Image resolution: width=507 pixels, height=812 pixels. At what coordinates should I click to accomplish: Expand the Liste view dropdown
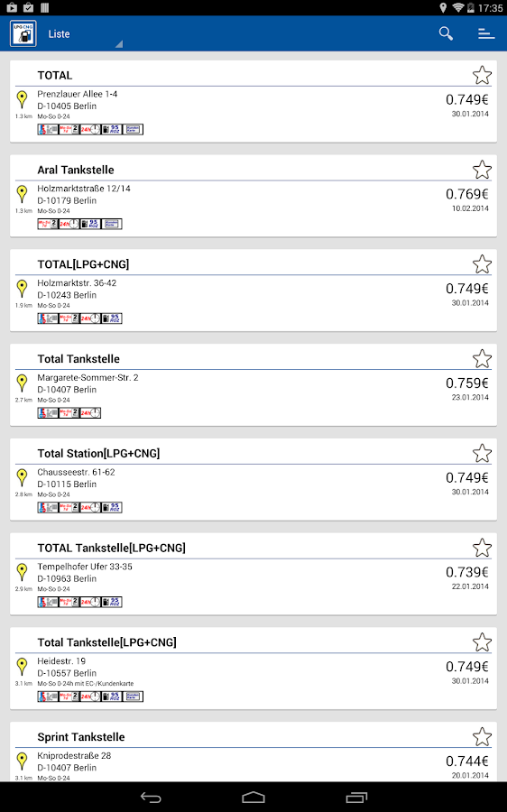(118, 44)
